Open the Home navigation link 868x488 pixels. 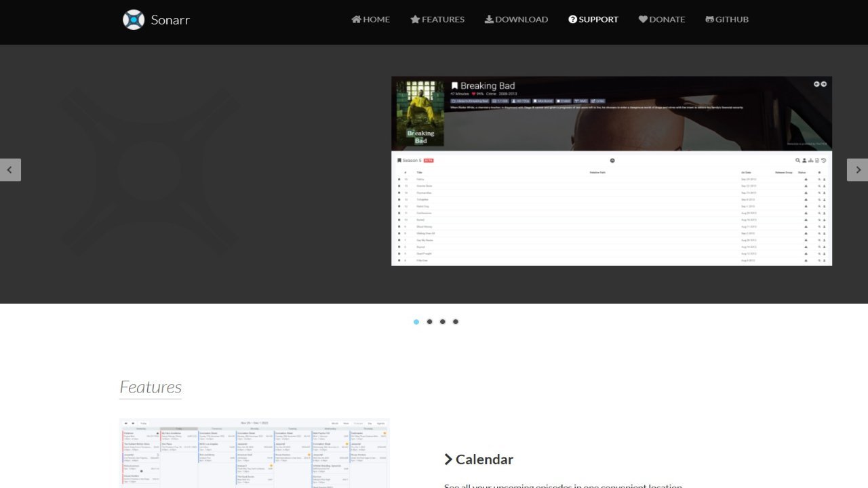pos(370,20)
